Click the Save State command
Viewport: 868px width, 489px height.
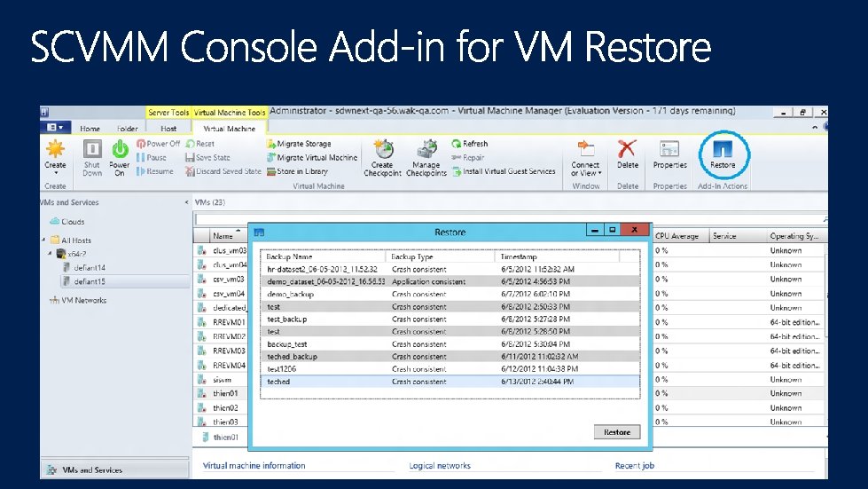(207, 157)
